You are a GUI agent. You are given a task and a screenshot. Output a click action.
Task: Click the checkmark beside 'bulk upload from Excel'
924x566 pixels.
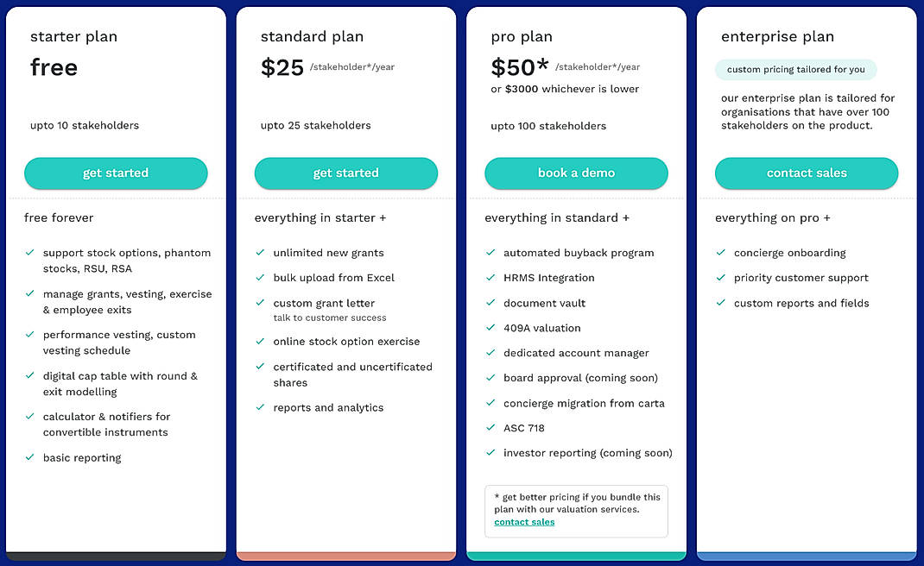[x=259, y=278]
